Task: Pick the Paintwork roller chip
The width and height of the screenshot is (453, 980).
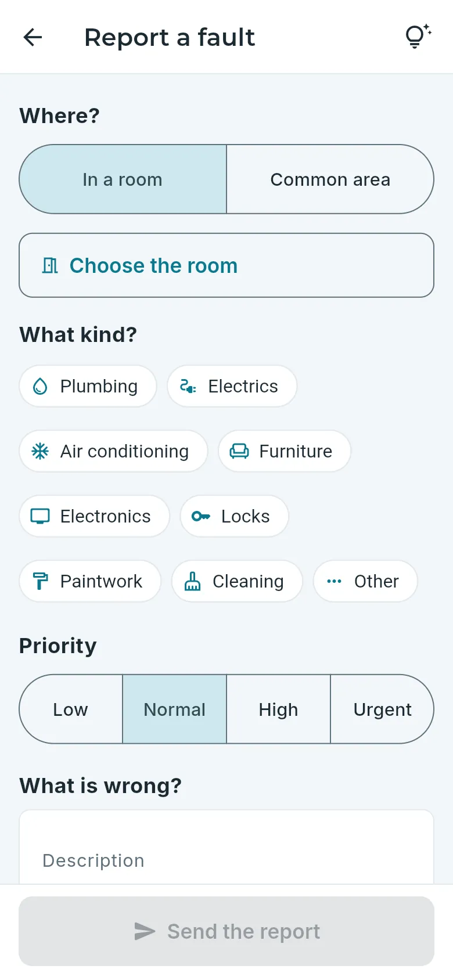Action: [90, 581]
